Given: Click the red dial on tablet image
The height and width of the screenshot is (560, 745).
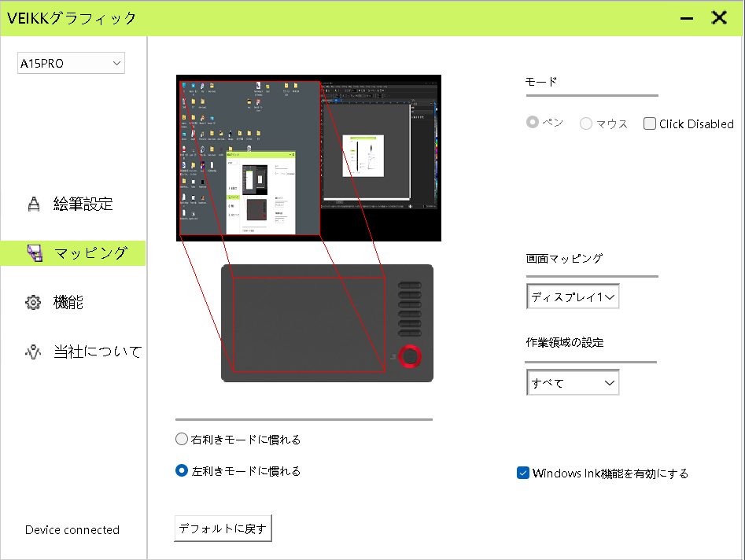Looking at the screenshot, I should (x=410, y=356).
